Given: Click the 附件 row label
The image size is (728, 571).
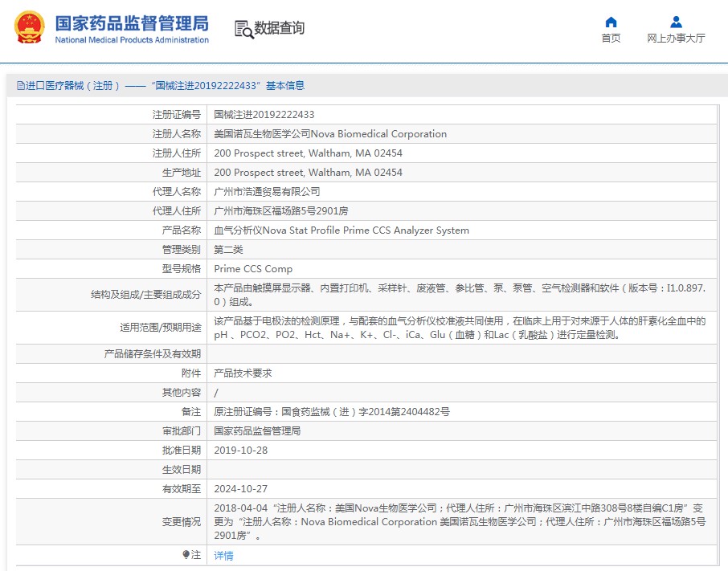Looking at the screenshot, I should [191, 373].
